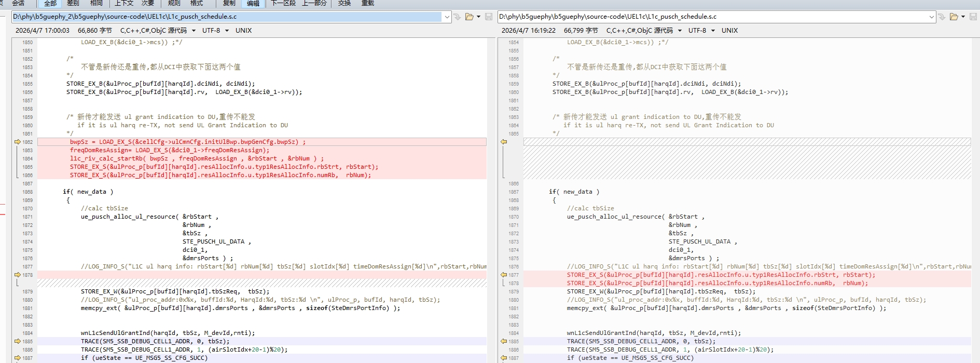Click 下一区段 to jump to next section

283,3
